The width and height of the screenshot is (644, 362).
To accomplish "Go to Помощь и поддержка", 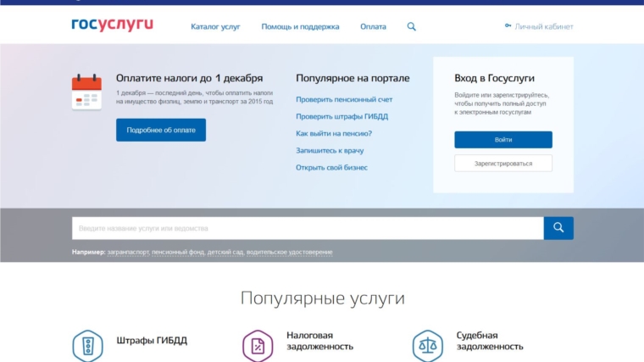I will 300,27.
